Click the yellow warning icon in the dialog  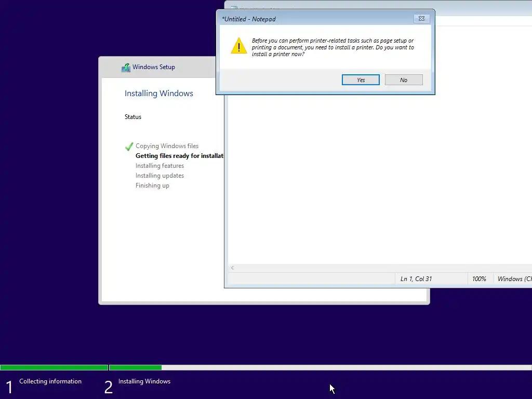pos(239,46)
